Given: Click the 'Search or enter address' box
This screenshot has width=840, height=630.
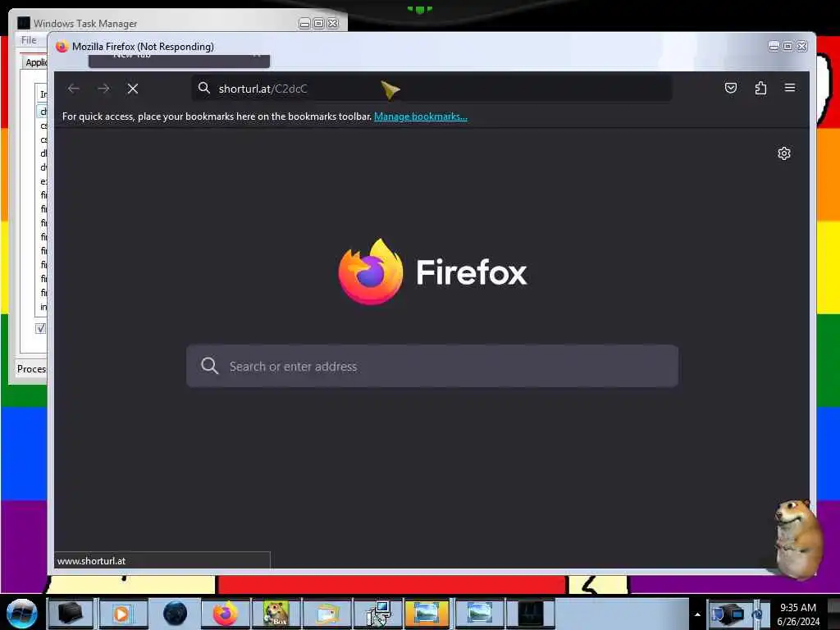Looking at the screenshot, I should coord(431,366).
